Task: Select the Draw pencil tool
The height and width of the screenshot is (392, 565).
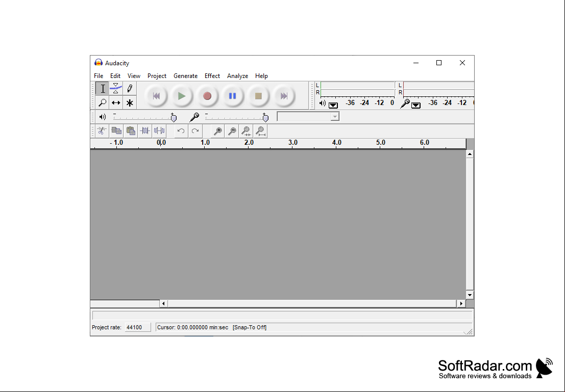Action: click(130, 89)
